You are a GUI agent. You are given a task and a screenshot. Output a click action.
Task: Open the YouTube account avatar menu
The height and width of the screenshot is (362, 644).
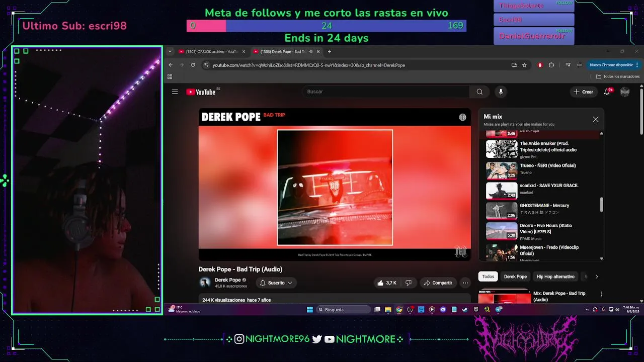[625, 92]
